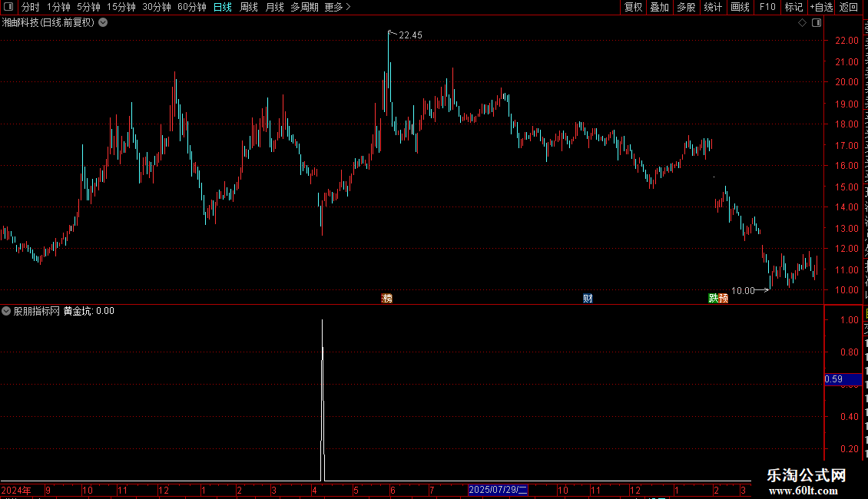The image size is (868, 499).
Task: Click the 榜 marker on the chart
Action: 387,298
